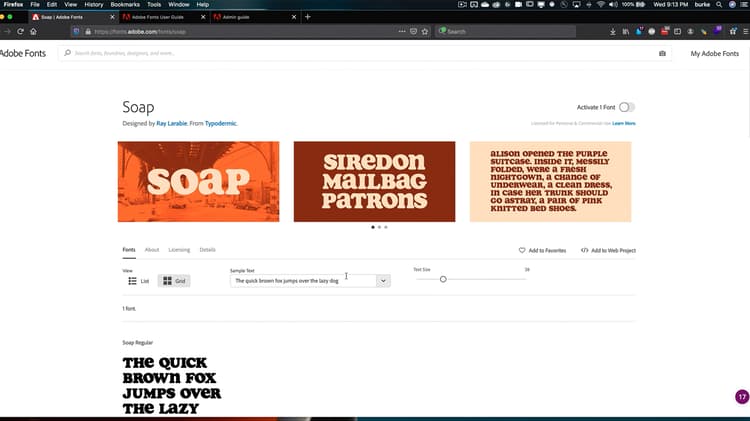Click the purple 17 notification badge

742,397
